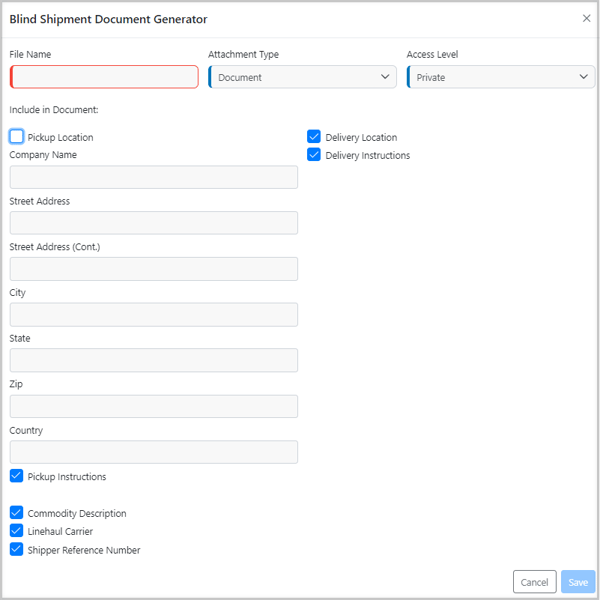Click the Street Address (Cont.) field
This screenshot has height=600, width=600.
click(154, 269)
